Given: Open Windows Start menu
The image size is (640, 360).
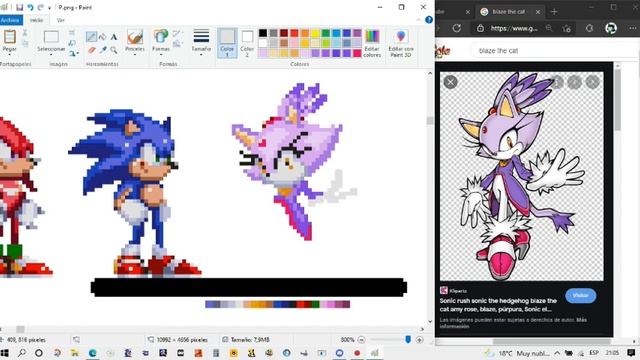Looking at the screenshot, I should pos(4,353).
